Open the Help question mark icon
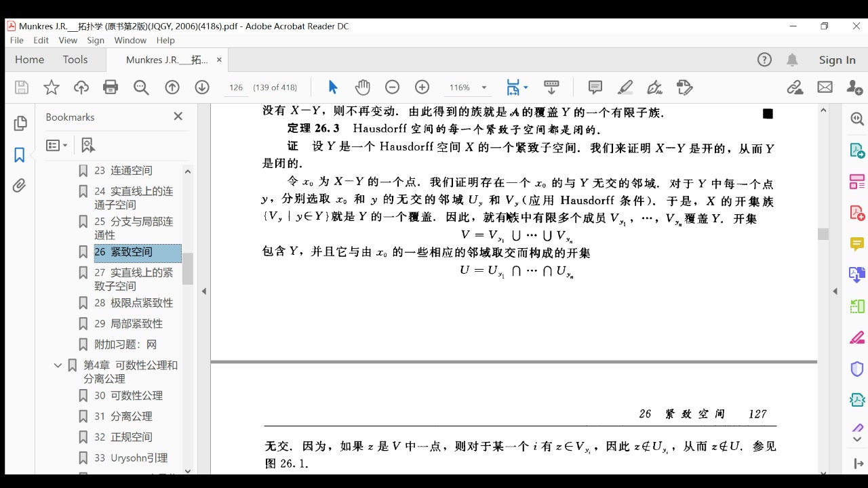Viewport: 868px width, 488px height. pos(764,60)
